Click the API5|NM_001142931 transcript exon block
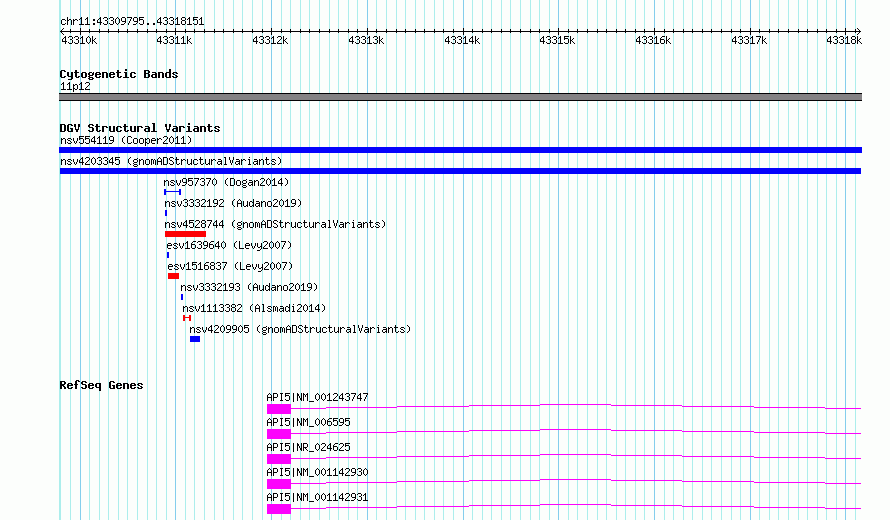890x520 pixels. (279, 509)
